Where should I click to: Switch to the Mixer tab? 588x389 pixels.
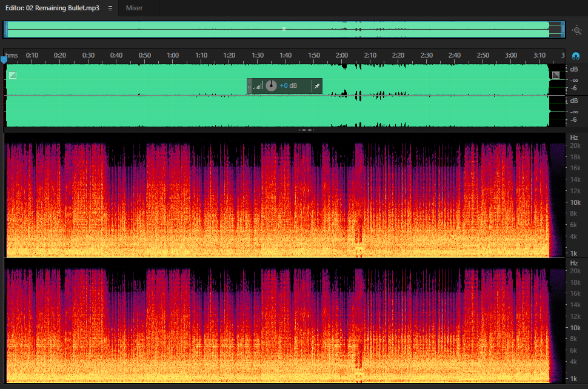point(134,8)
